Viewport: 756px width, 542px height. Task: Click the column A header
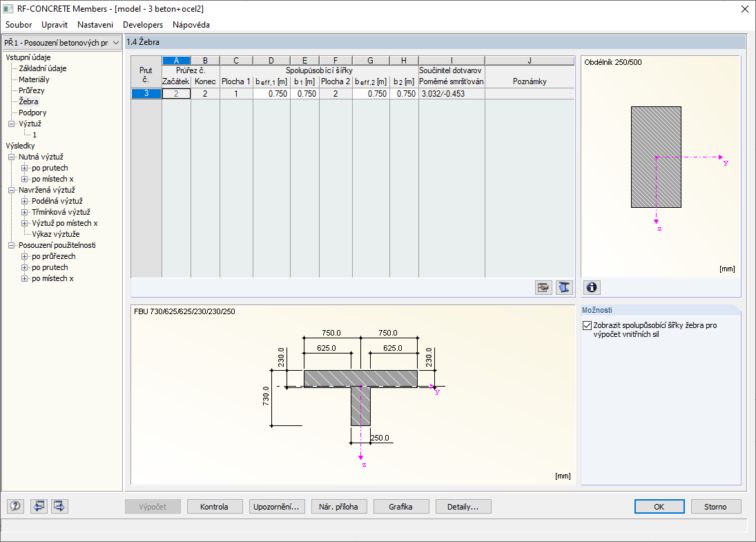point(177,61)
